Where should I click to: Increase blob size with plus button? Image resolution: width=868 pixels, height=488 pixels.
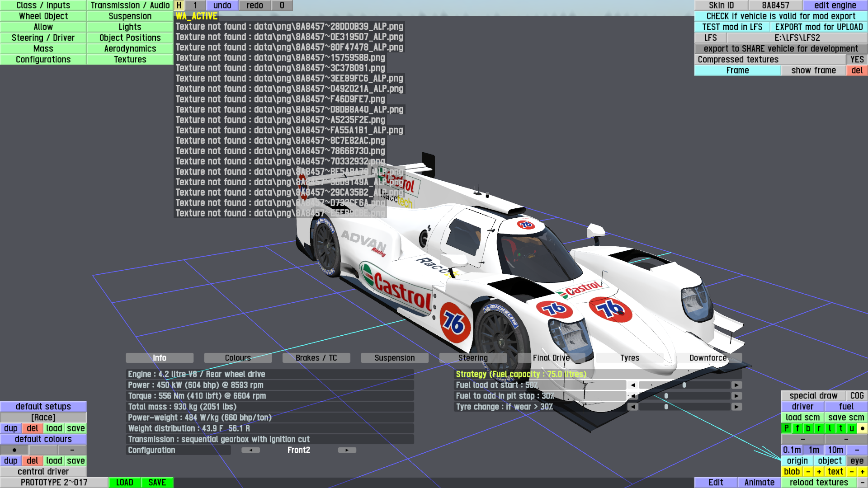(819, 472)
